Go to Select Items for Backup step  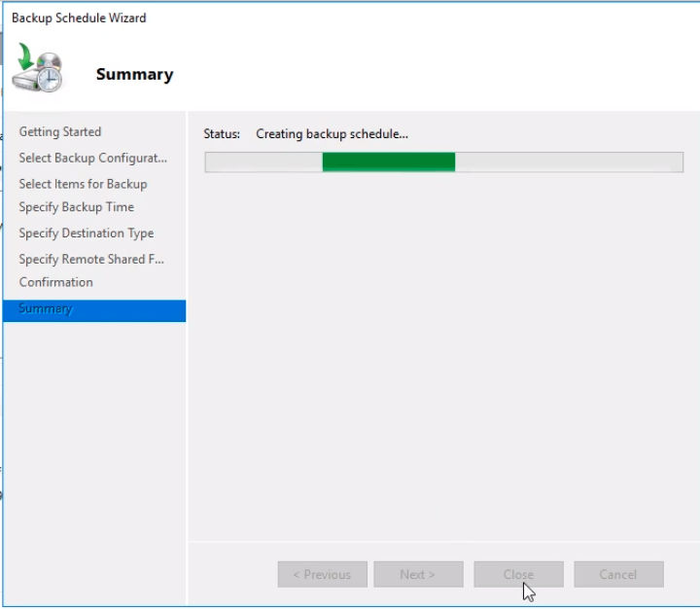[83, 184]
